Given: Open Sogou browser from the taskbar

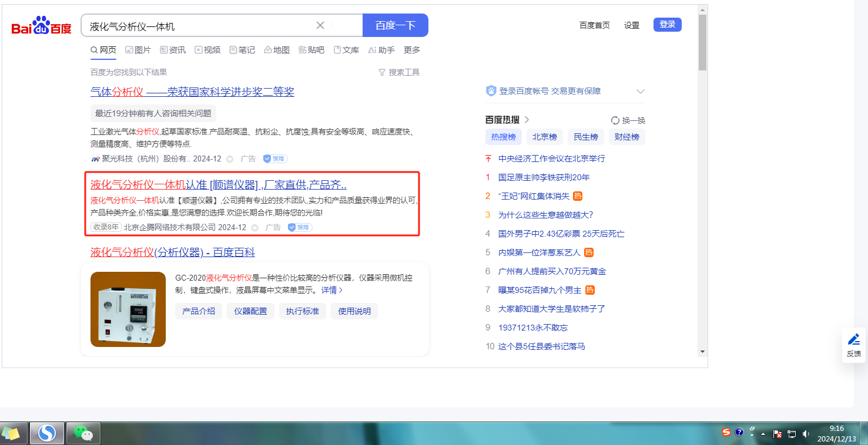Looking at the screenshot, I should click(x=46, y=433).
